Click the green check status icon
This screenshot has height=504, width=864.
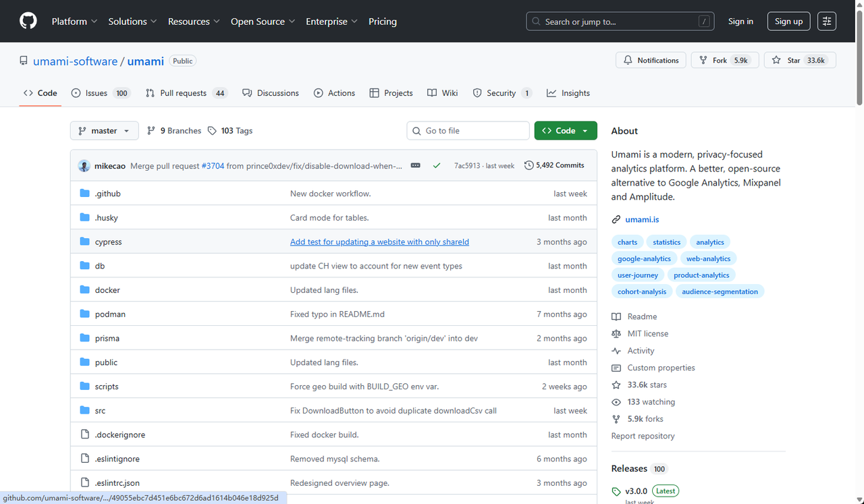[x=437, y=165]
